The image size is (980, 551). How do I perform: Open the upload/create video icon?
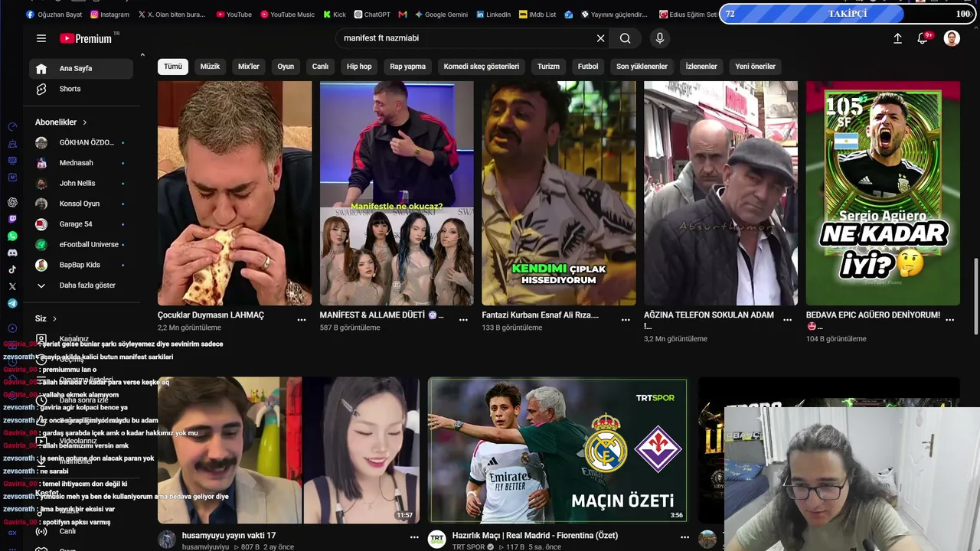[x=898, y=38]
